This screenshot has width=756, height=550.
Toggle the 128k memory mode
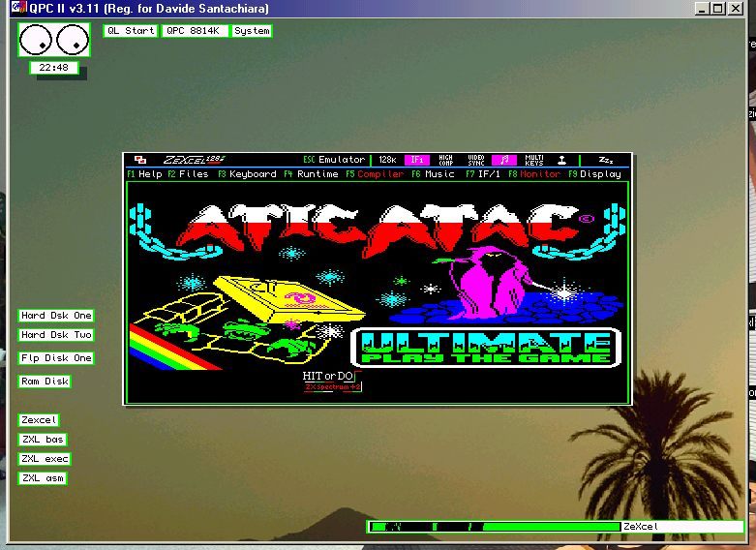(x=387, y=160)
